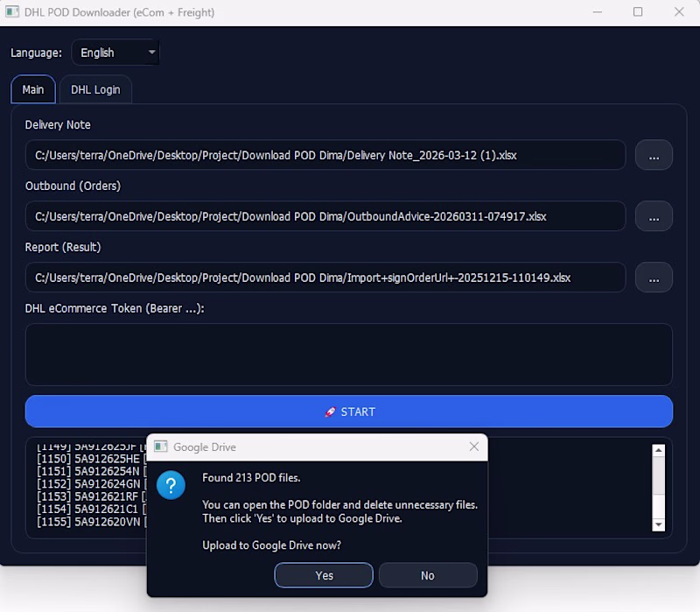Click the 'Upload to Google Drive now?' text
The image size is (700, 612).
pyautogui.click(x=272, y=545)
